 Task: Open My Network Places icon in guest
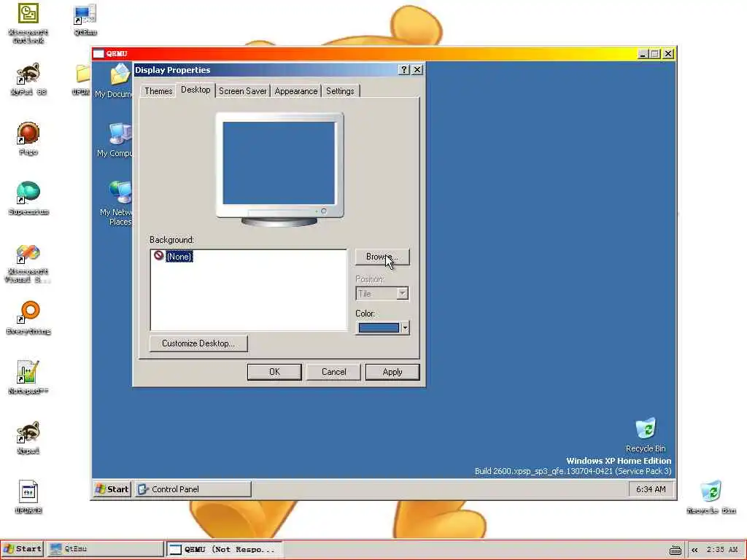click(x=120, y=192)
